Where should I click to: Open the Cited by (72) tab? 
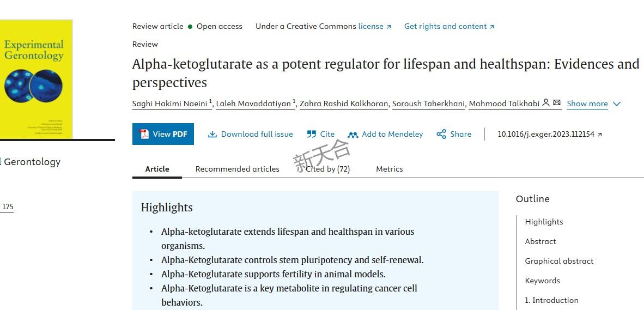click(328, 169)
